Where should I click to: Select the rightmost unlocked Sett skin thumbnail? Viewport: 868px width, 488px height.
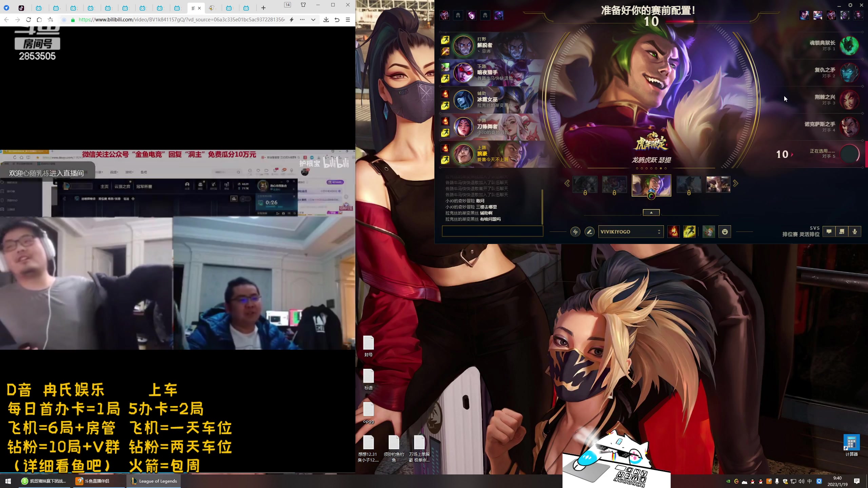click(718, 184)
